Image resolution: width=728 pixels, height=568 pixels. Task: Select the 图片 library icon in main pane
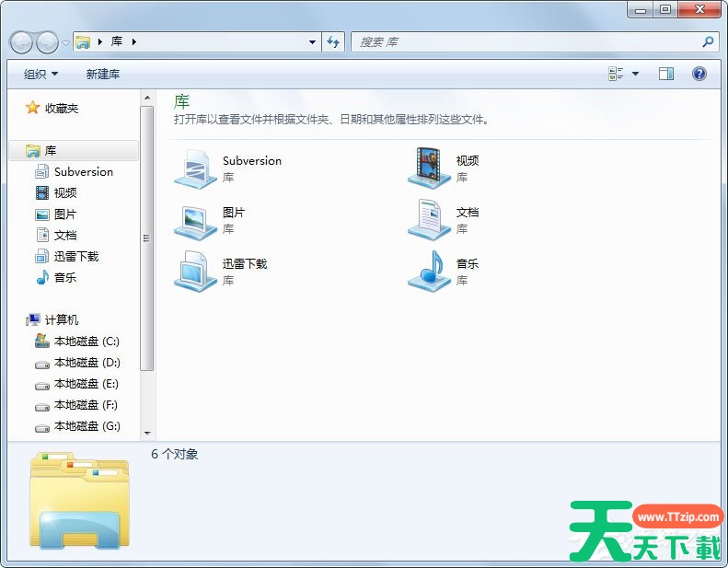(x=195, y=222)
